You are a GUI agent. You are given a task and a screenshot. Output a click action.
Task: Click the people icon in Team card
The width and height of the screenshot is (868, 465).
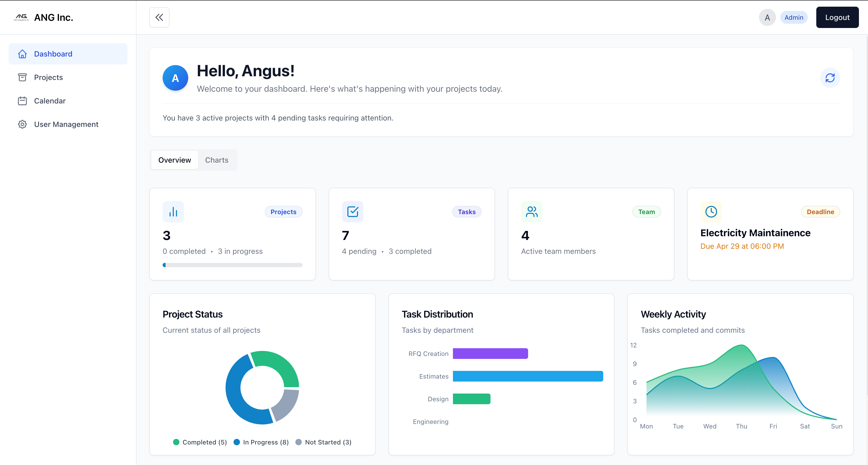531,212
